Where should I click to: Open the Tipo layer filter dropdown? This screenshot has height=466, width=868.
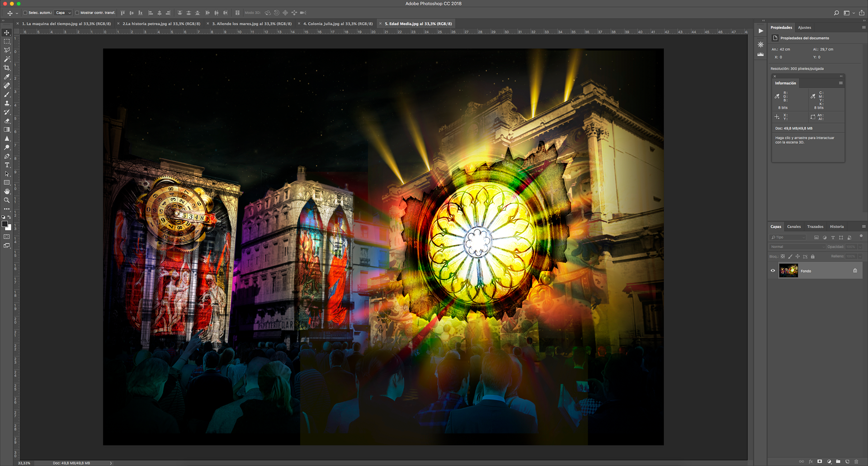[x=788, y=237]
